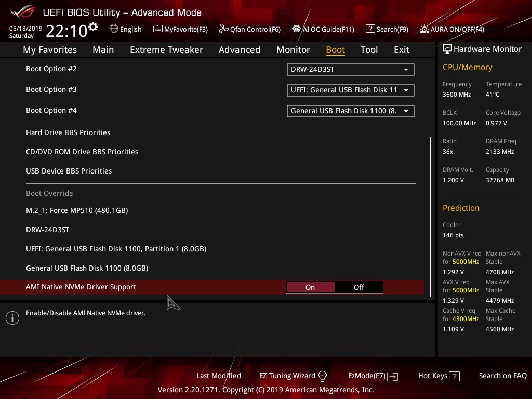This screenshot has width=532, height=399.
Task: Click the Qfan Control fan icon
Action: [x=223, y=29]
